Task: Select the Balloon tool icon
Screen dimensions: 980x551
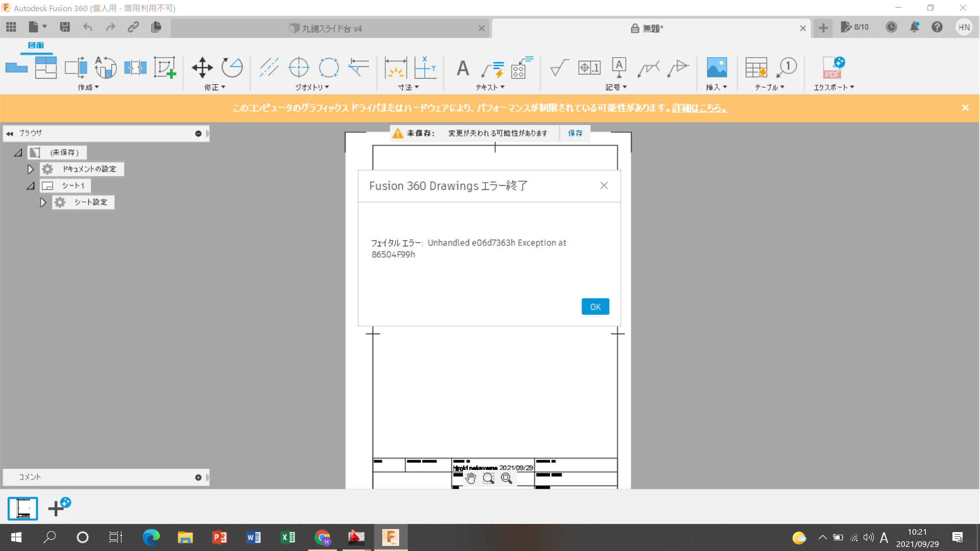Action: pos(787,67)
